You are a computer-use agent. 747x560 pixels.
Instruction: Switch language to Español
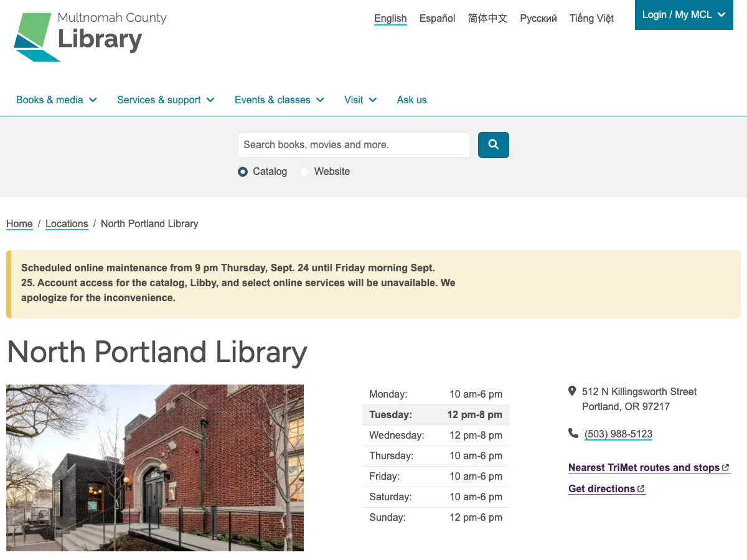[x=438, y=18]
